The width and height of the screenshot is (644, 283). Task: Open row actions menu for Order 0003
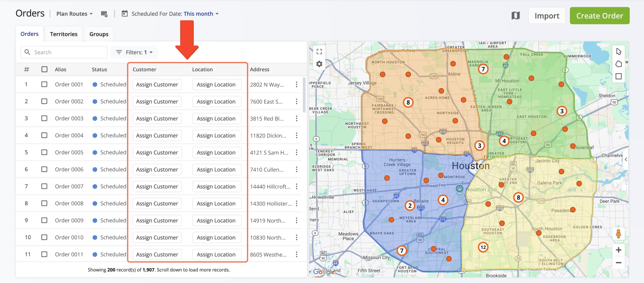click(297, 118)
